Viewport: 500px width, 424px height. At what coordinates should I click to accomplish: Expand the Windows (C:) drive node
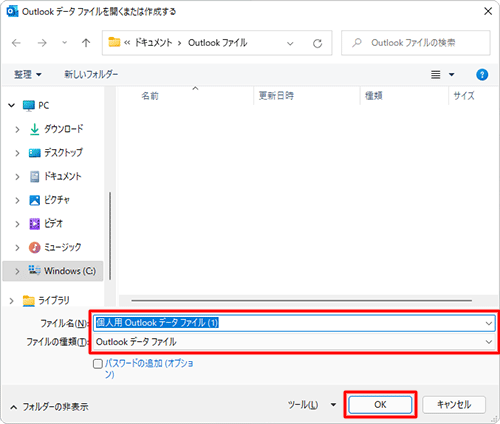click(17, 271)
